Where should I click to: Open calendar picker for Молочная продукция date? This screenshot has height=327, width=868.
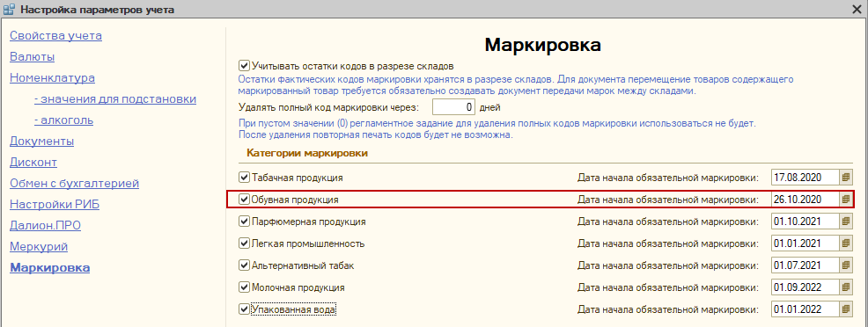tap(846, 287)
